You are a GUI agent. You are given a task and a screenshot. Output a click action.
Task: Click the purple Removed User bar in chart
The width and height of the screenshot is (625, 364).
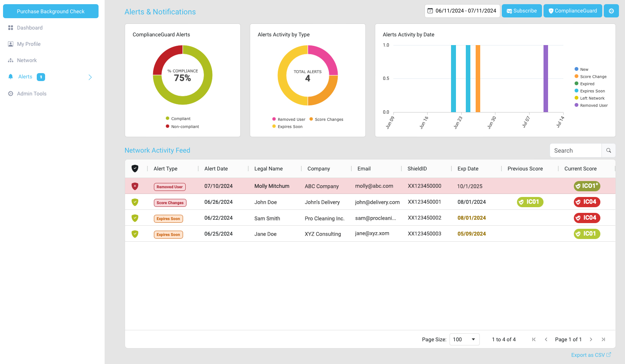pyautogui.click(x=546, y=78)
